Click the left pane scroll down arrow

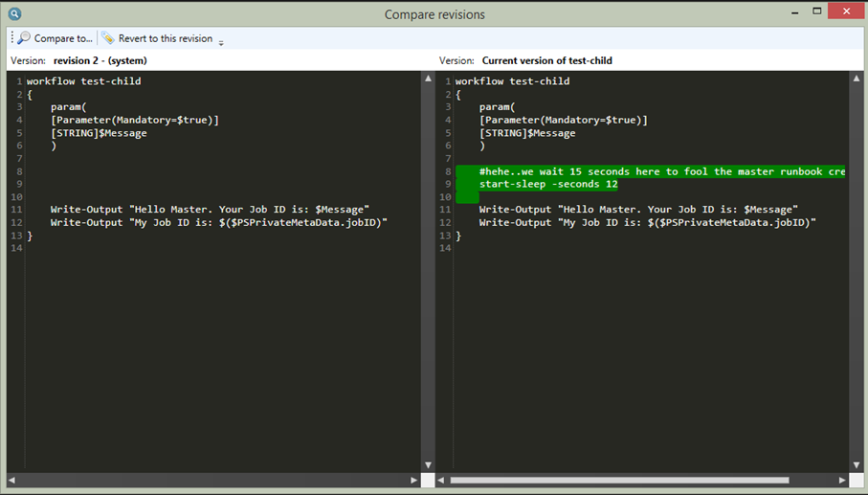[428, 465]
